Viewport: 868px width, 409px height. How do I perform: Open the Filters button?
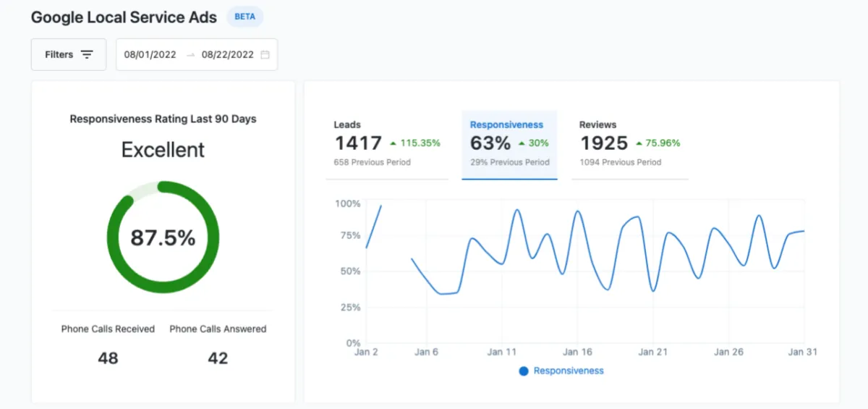69,54
